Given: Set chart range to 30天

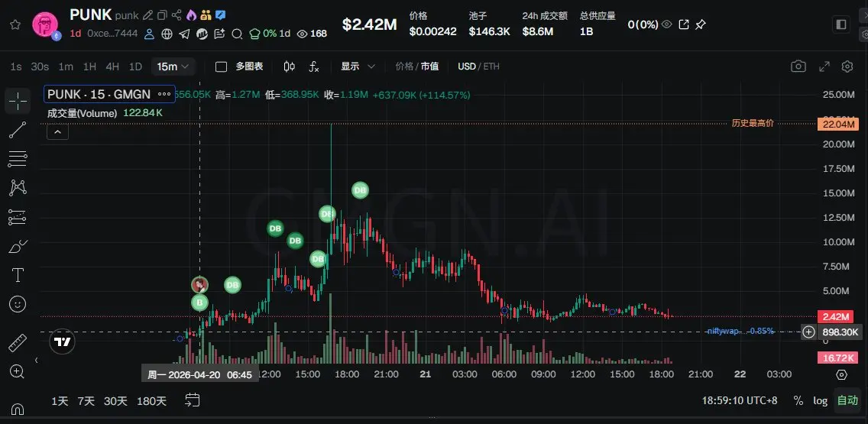Looking at the screenshot, I should (x=115, y=401).
